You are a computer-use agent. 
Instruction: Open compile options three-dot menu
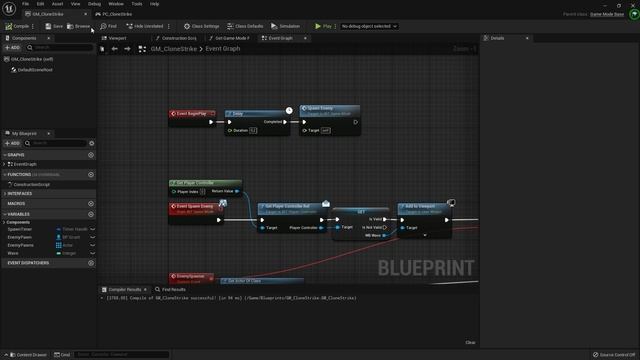point(33,26)
